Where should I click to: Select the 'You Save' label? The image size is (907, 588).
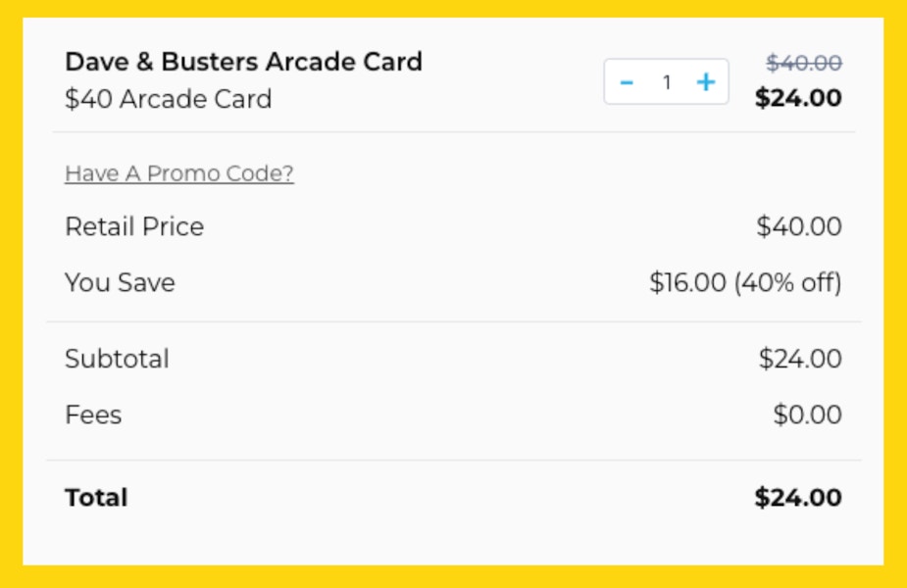[120, 282]
